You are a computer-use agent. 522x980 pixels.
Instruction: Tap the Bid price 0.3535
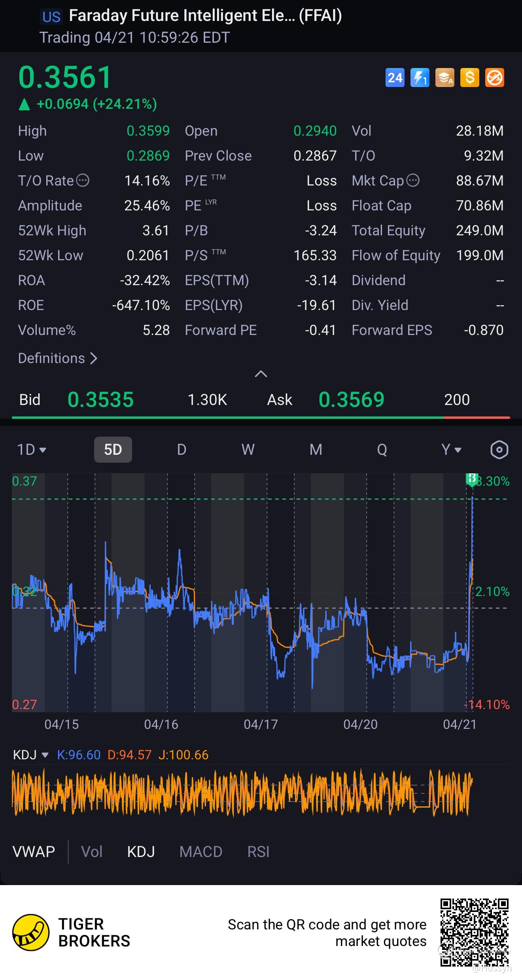pyautogui.click(x=100, y=399)
